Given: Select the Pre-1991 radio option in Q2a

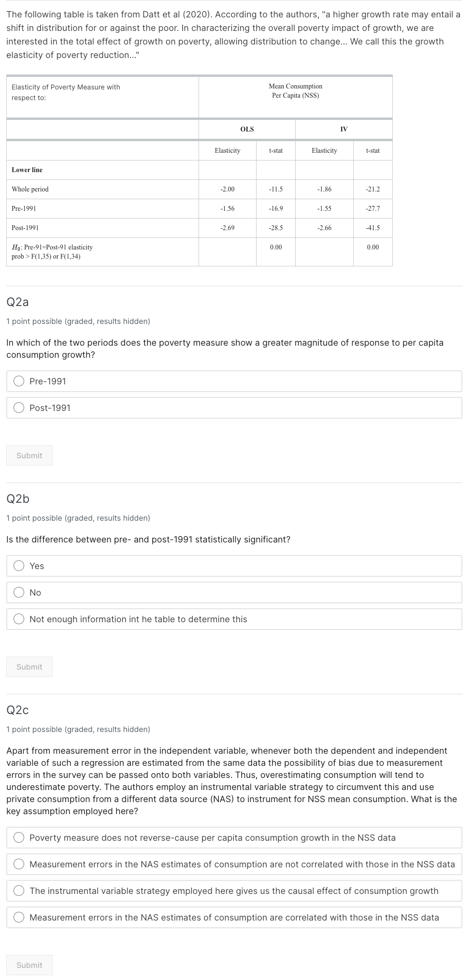Looking at the screenshot, I should [x=19, y=381].
